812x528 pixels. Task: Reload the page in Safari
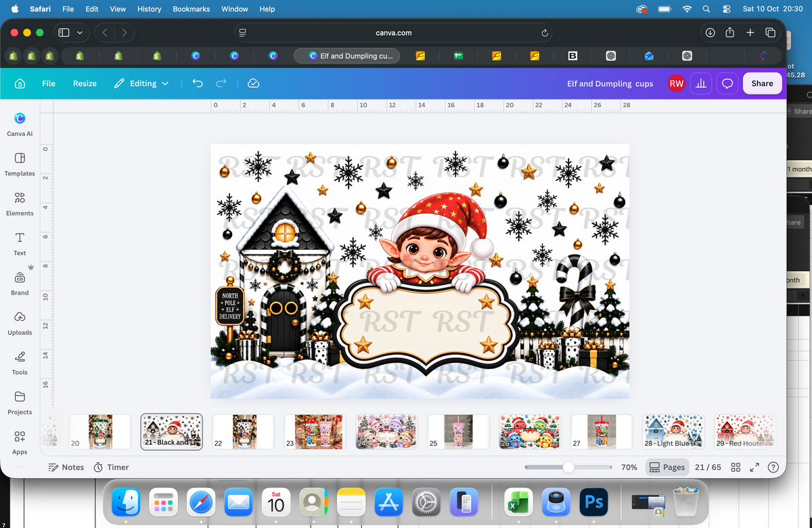pyautogui.click(x=545, y=32)
